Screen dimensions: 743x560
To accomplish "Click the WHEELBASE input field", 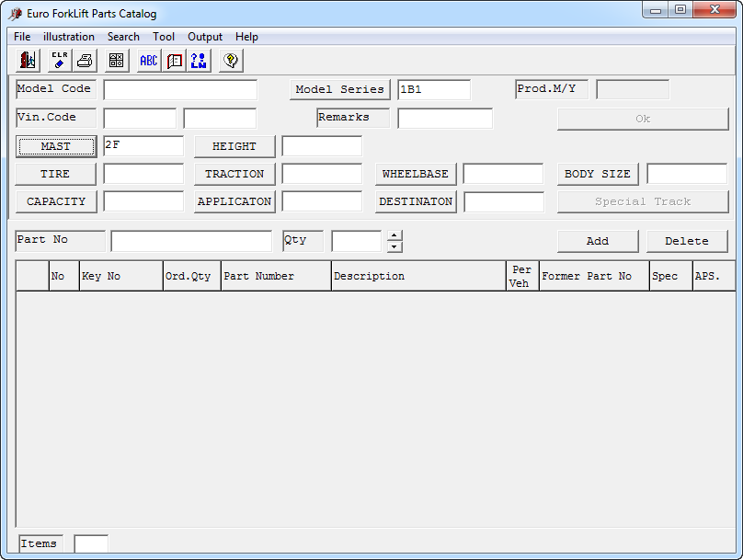I will (x=503, y=174).
